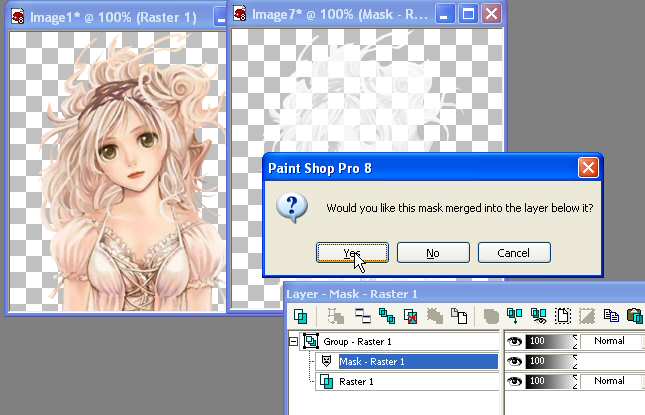Viewport: 645px width, 415px height.
Task: Click the Paste clipboard icon in layer palette
Action: (x=635, y=316)
